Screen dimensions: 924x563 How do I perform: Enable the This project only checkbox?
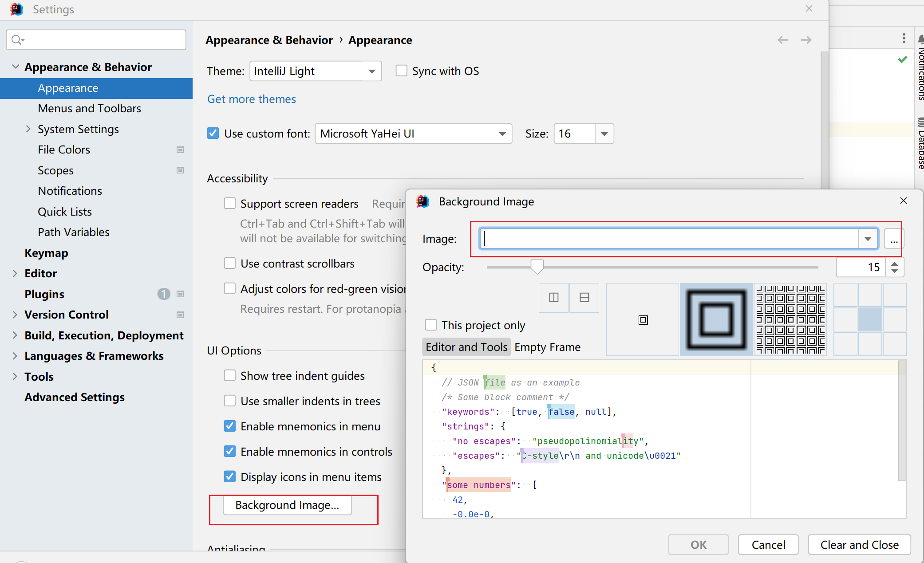click(430, 325)
